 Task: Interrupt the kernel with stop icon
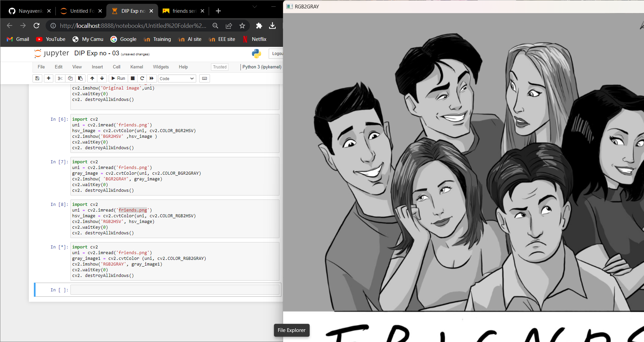click(x=133, y=78)
